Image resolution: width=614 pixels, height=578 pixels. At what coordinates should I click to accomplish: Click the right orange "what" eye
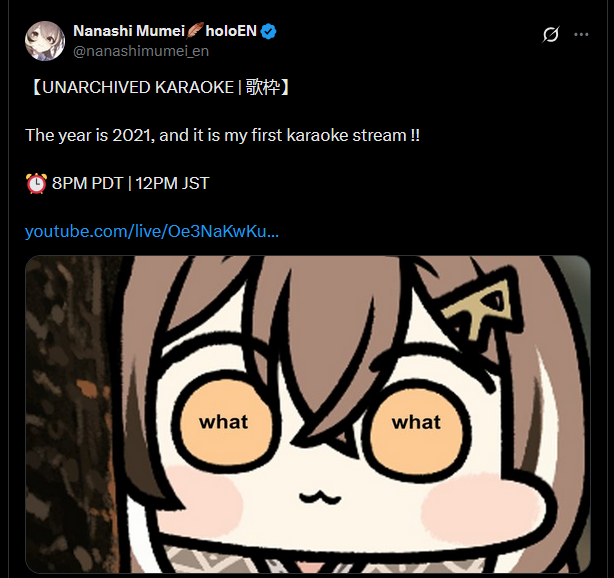coord(415,424)
